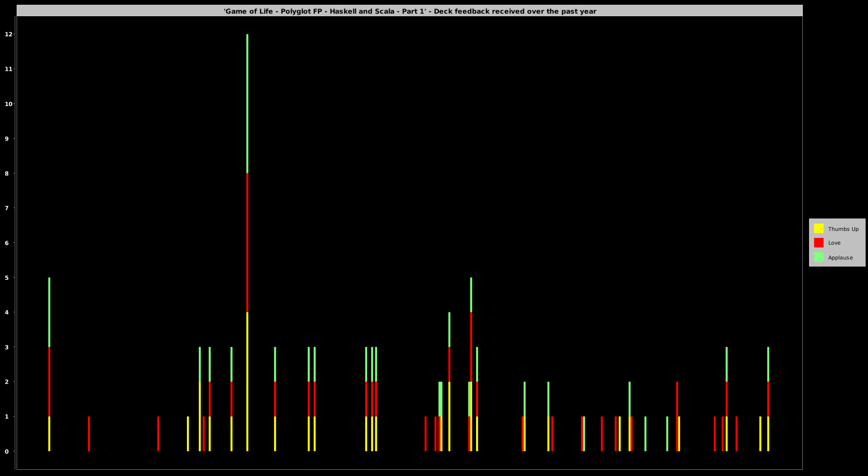Image resolution: width=868 pixels, height=476 pixels.
Task: Click the first bar reaching 5 at far left
Action: (x=49, y=364)
